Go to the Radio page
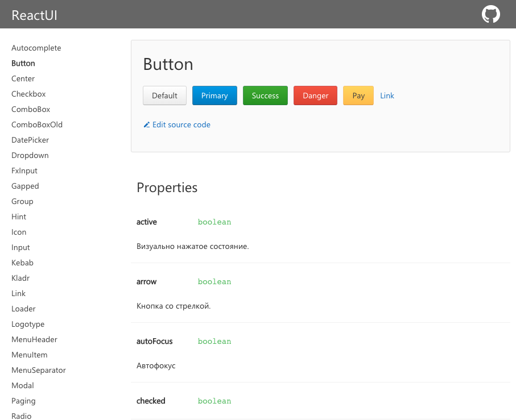Image resolution: width=516 pixels, height=420 pixels. [x=22, y=416]
